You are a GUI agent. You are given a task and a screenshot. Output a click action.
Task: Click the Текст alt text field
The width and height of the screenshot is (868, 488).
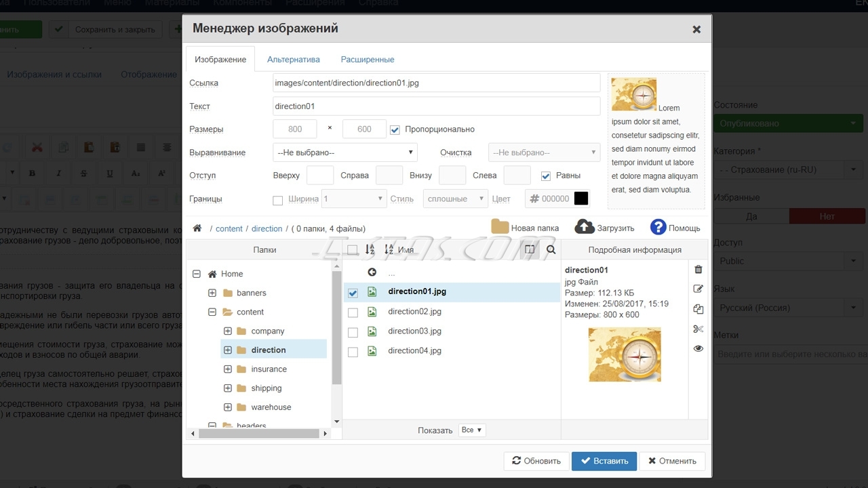click(x=436, y=106)
